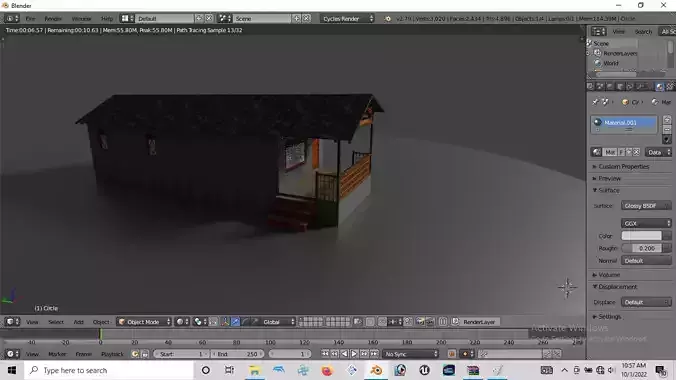Toggle the 3D manipulator widget button
Screen dimensions: 676x380
(225, 322)
